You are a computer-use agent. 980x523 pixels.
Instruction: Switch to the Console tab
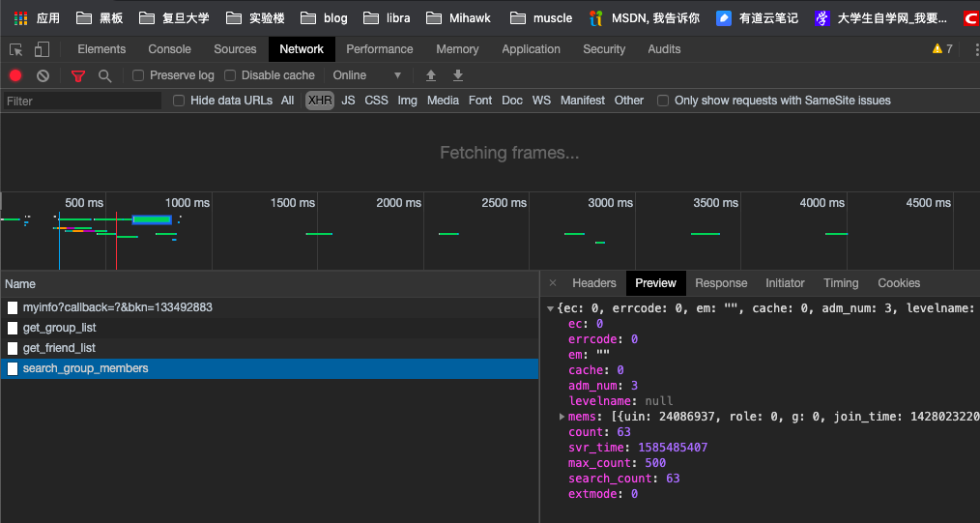click(169, 49)
